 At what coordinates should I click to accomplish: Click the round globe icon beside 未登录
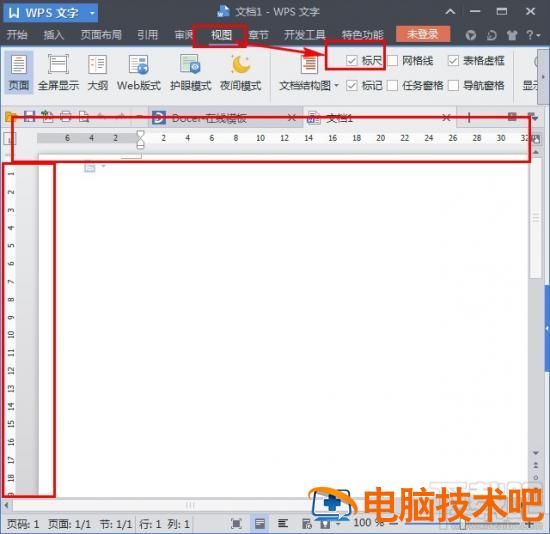point(471,35)
